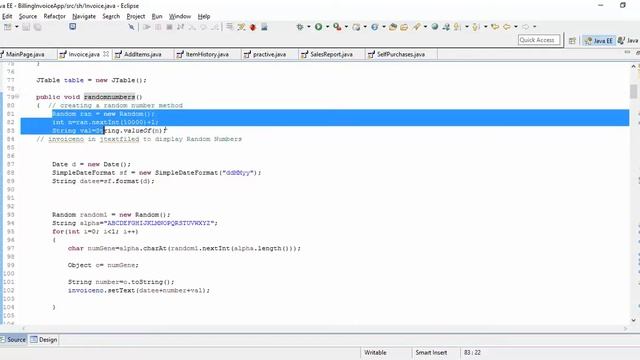Viewport: 640px width, 360px height.
Task: Click the scroll up arrow of editor
Action: coord(633,66)
